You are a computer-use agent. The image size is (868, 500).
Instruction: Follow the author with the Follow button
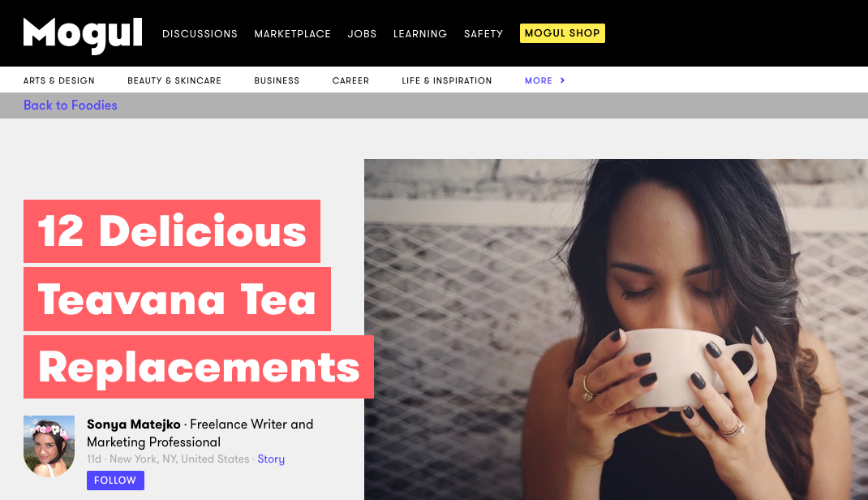(x=115, y=480)
